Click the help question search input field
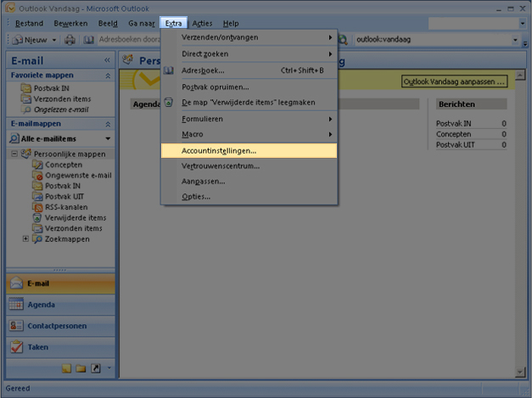Screen dimensions: 532x398 [473, 24]
